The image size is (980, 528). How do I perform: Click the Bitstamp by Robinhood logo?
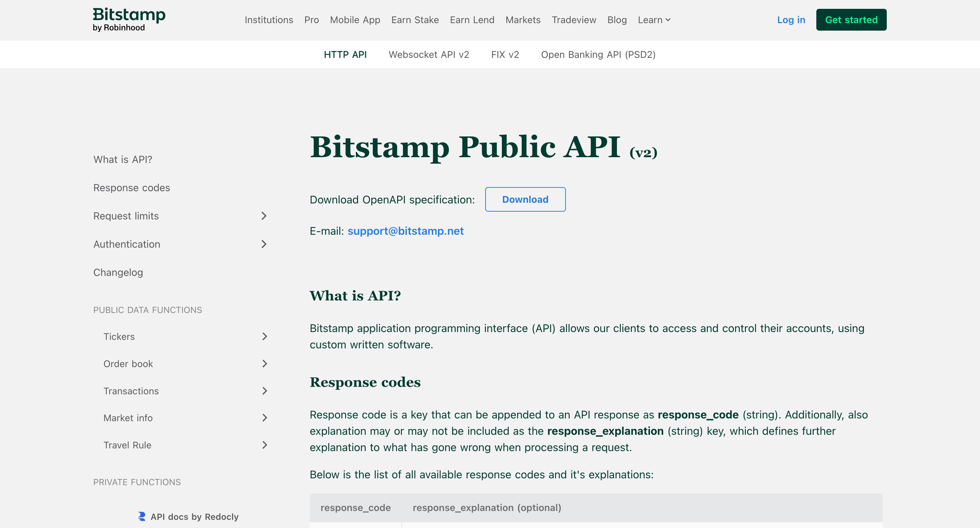[x=129, y=20]
